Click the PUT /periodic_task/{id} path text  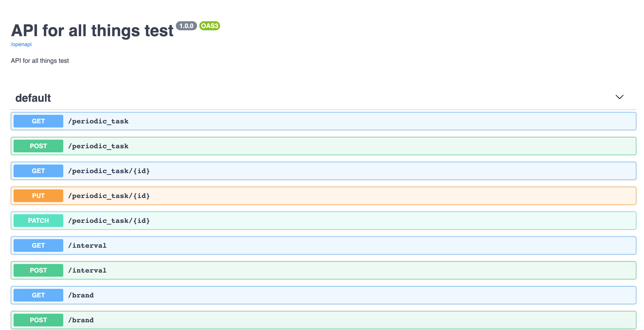tap(109, 196)
